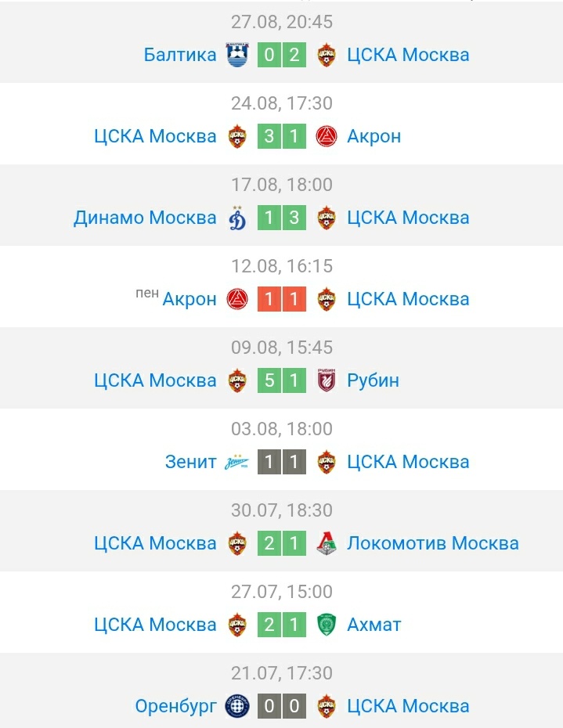Click the 17.08, 18:00 match date

(x=281, y=185)
